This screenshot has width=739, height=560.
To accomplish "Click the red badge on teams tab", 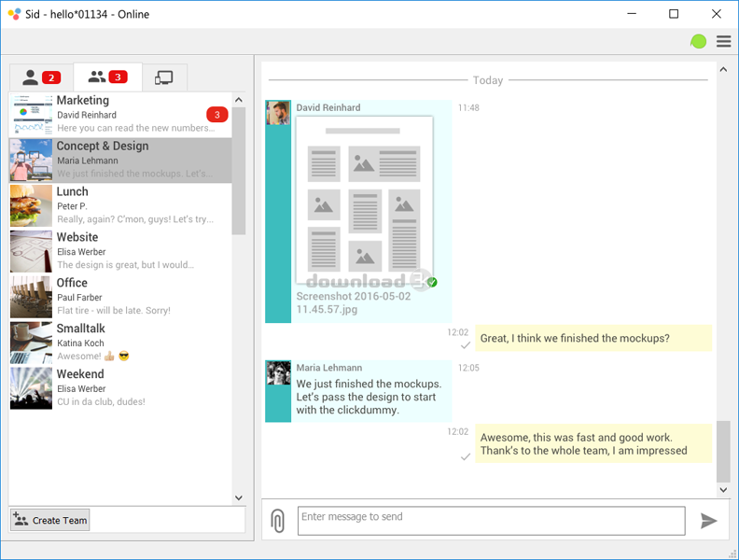I will tap(118, 77).
